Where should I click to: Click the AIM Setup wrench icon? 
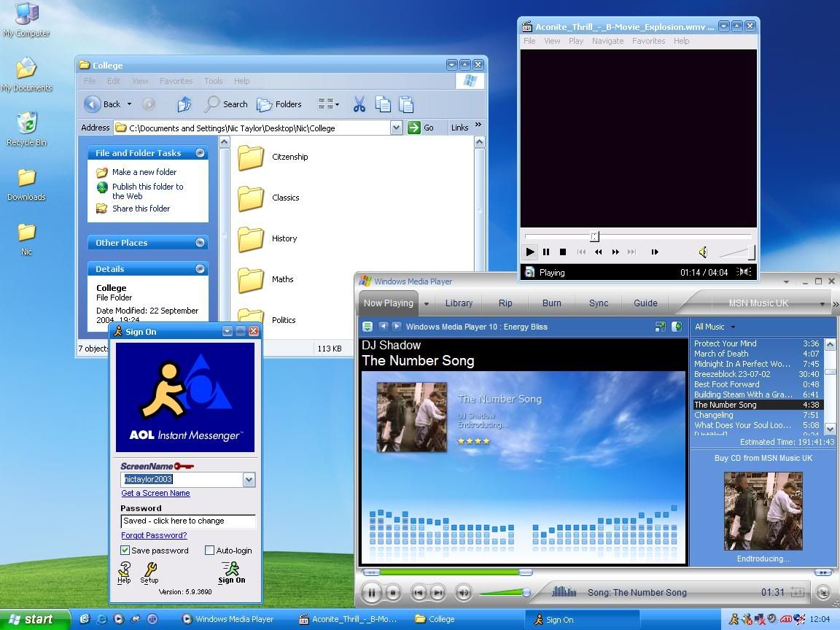pos(150,572)
